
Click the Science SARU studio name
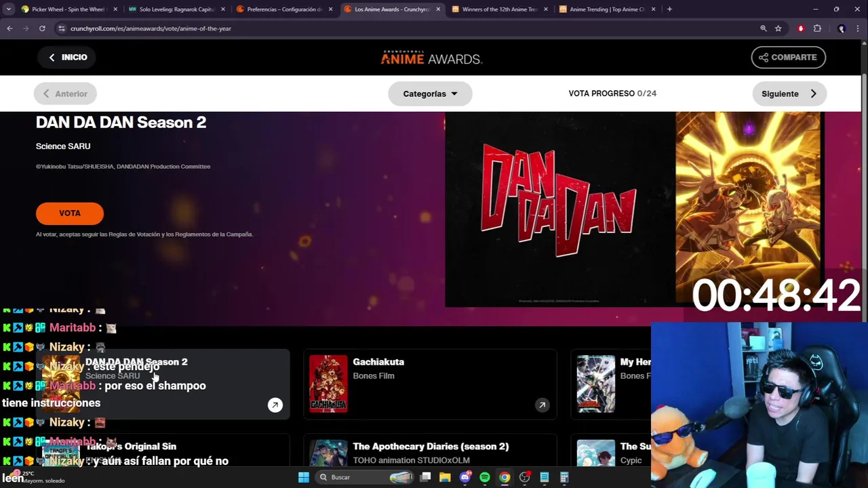click(63, 146)
